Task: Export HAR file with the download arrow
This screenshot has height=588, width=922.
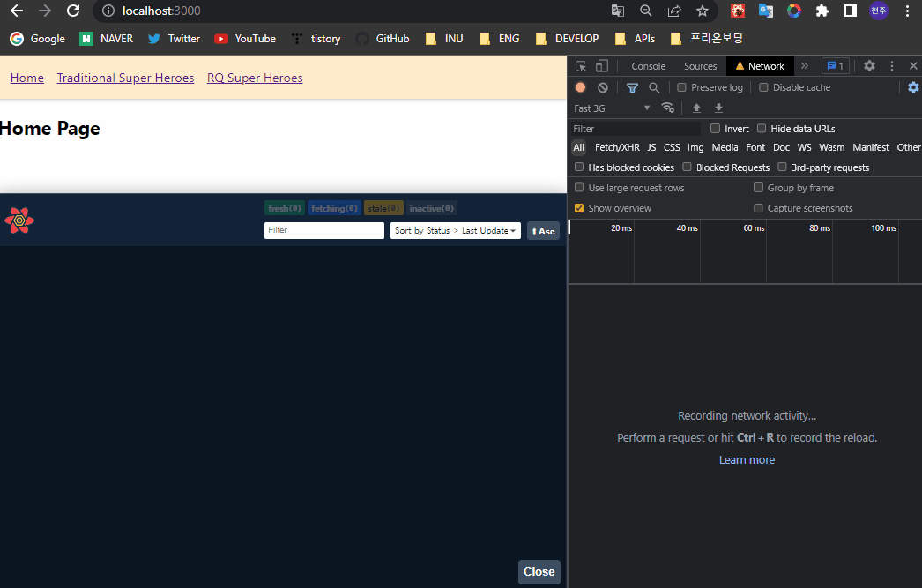Action: coord(718,108)
